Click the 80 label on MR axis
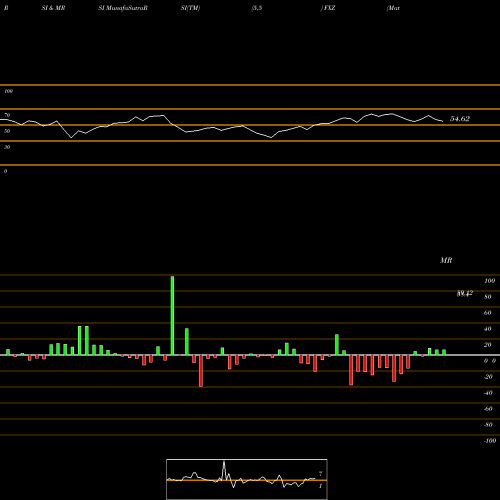Screen dimensions: 500x500 coord(488,297)
